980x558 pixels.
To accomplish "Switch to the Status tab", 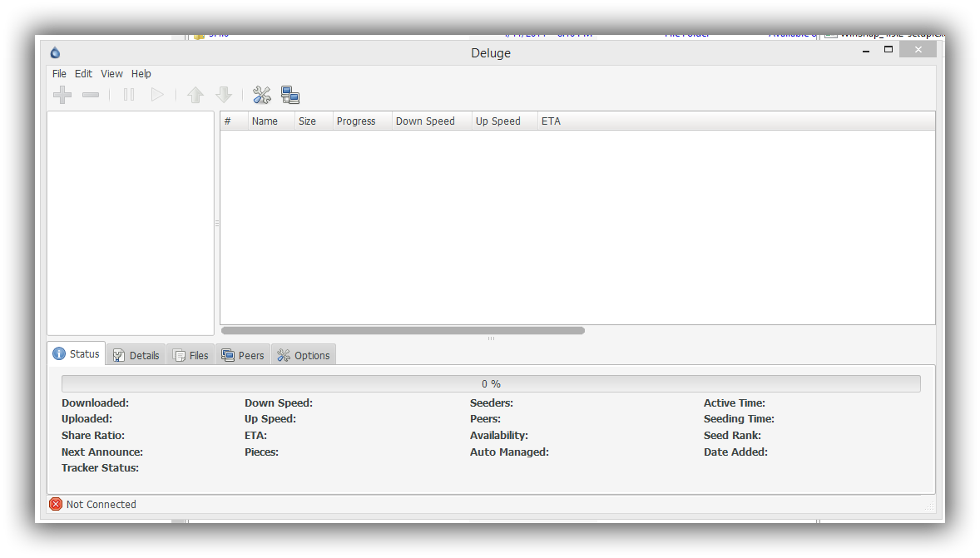I will (77, 353).
